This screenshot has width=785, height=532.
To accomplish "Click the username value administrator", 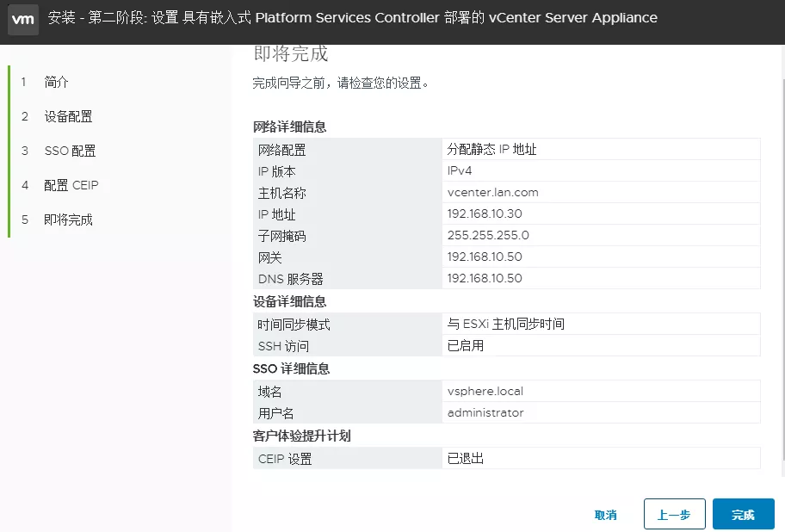I will point(485,412).
